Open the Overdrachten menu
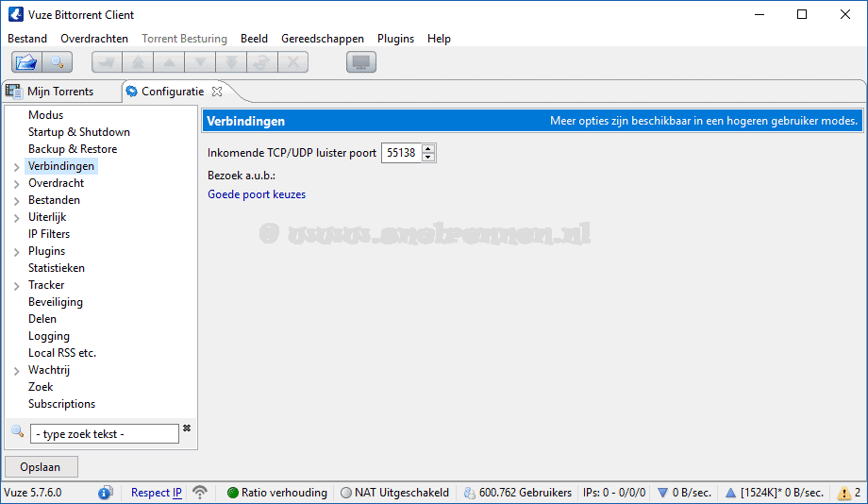This screenshot has width=868, height=504. pyautogui.click(x=94, y=38)
